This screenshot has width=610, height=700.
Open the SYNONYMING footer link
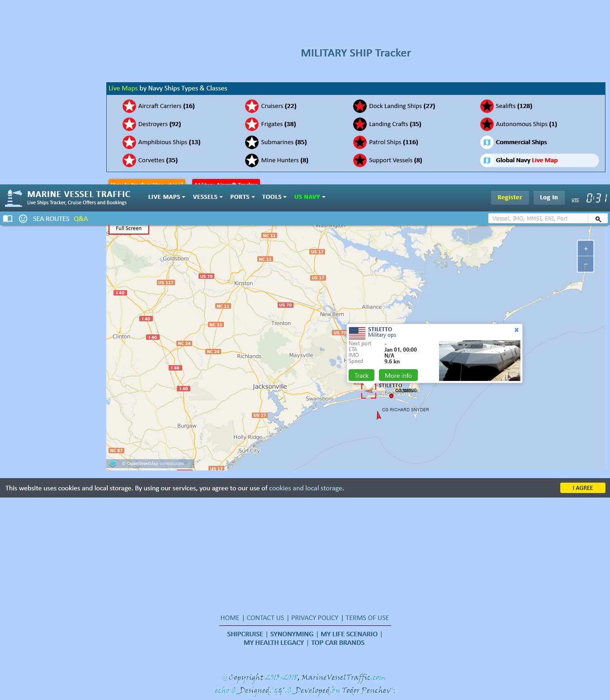point(292,634)
